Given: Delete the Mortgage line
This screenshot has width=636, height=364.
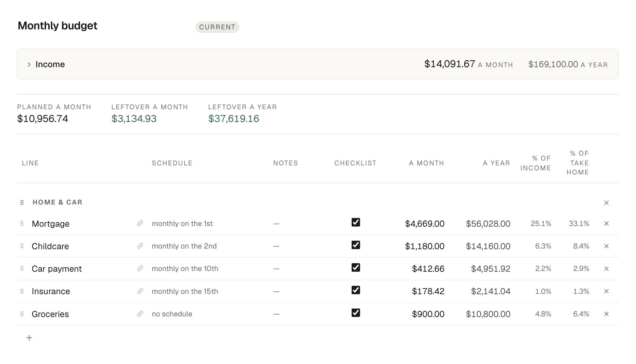Looking at the screenshot, I should tap(606, 223).
